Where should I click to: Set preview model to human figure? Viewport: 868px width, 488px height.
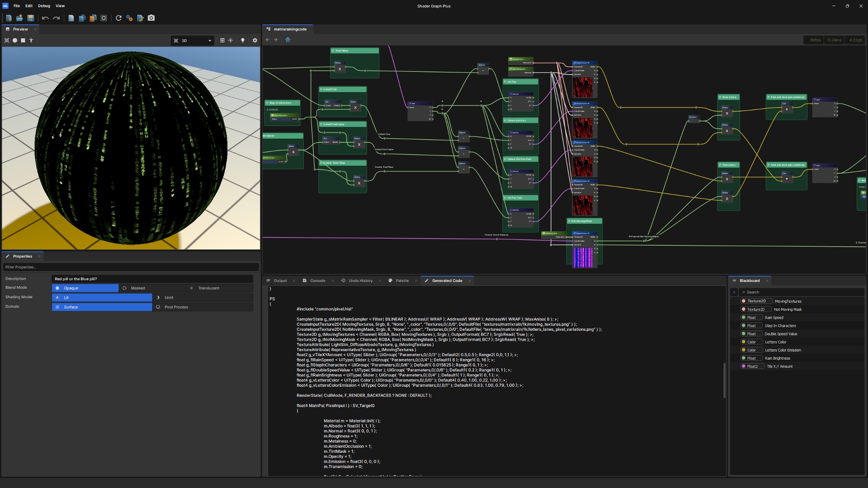pyautogui.click(x=31, y=40)
